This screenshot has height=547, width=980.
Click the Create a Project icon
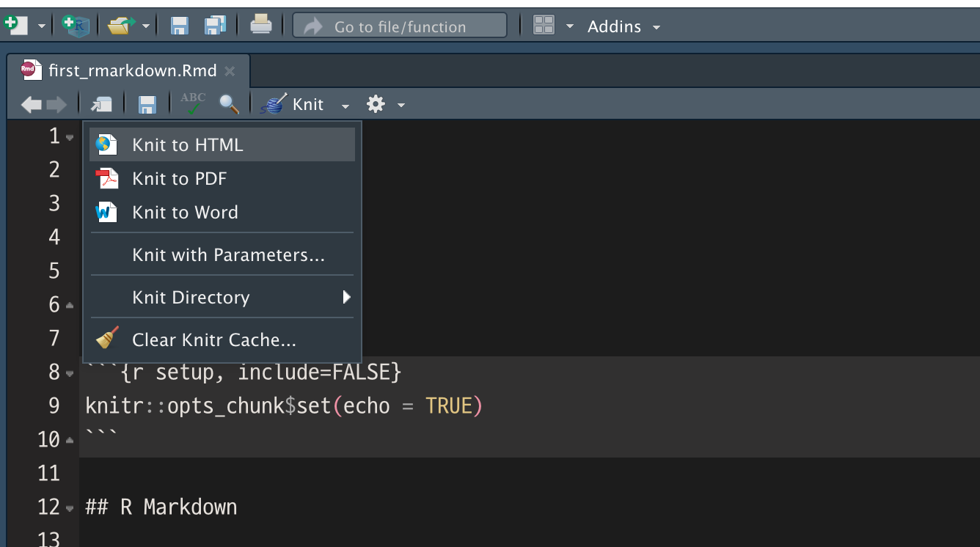coord(76,26)
